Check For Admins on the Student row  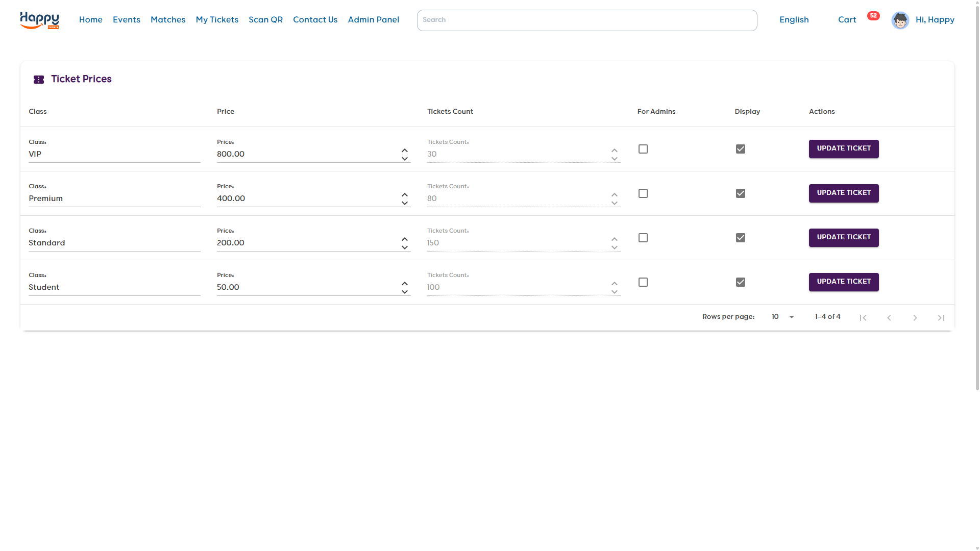(x=643, y=282)
